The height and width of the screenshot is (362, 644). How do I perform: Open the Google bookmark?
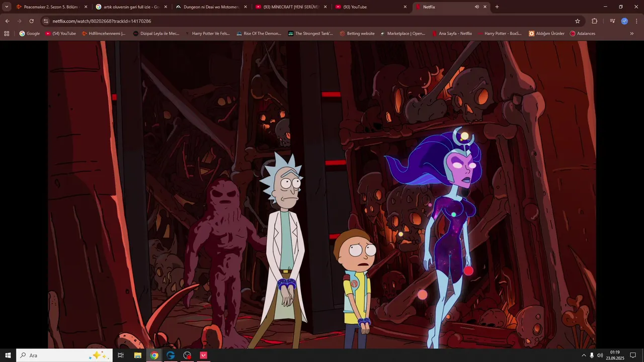pyautogui.click(x=30, y=34)
